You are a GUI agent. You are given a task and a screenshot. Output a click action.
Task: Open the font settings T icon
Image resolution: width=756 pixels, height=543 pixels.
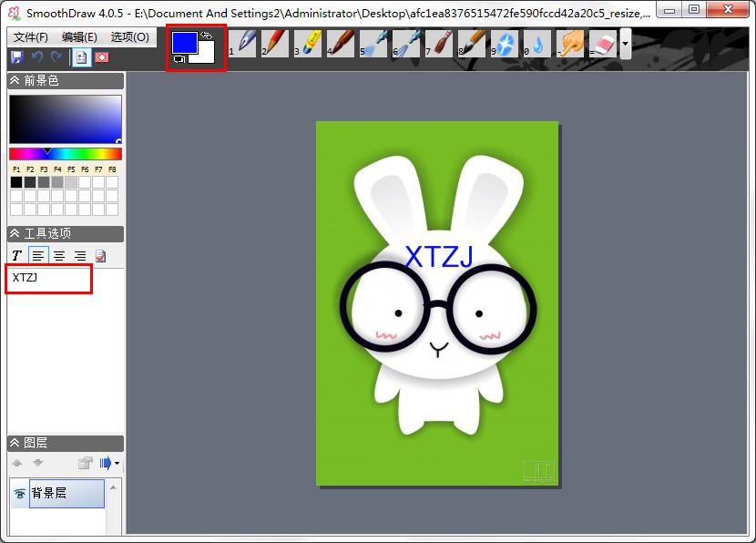point(17,256)
